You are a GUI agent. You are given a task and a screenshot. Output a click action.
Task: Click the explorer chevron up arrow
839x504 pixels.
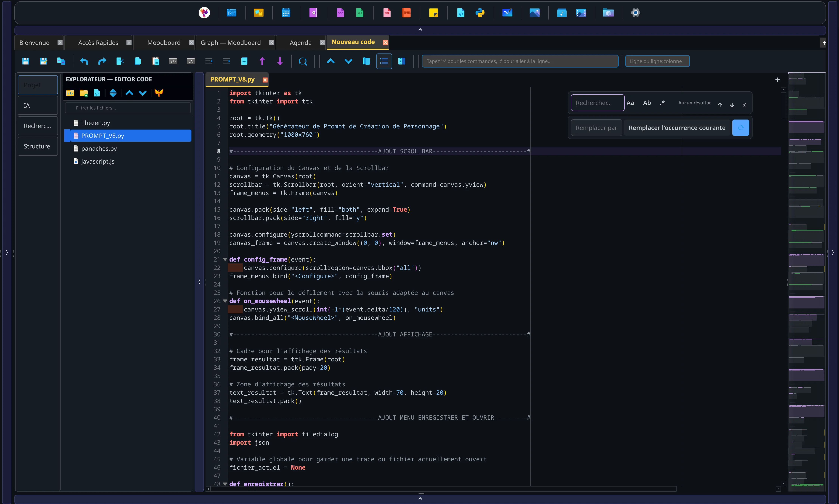tap(129, 93)
